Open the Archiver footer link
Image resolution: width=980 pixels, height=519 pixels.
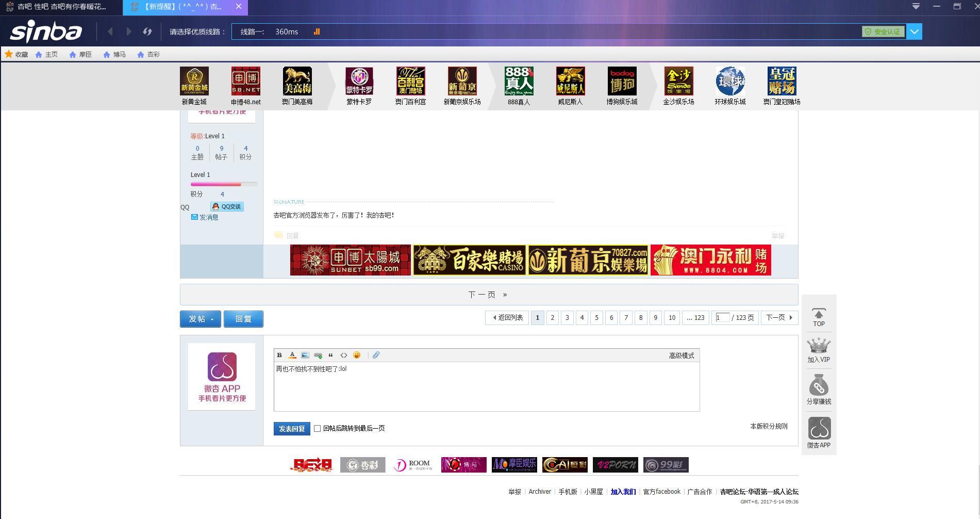pyautogui.click(x=540, y=492)
